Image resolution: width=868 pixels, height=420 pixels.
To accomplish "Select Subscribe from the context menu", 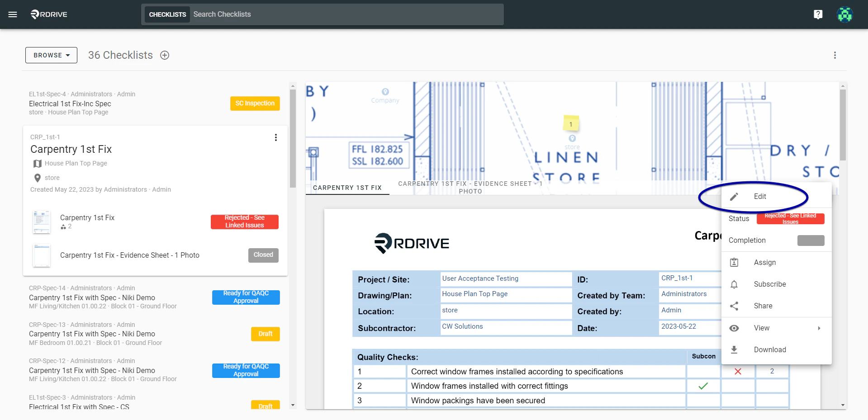I will coord(777,284).
